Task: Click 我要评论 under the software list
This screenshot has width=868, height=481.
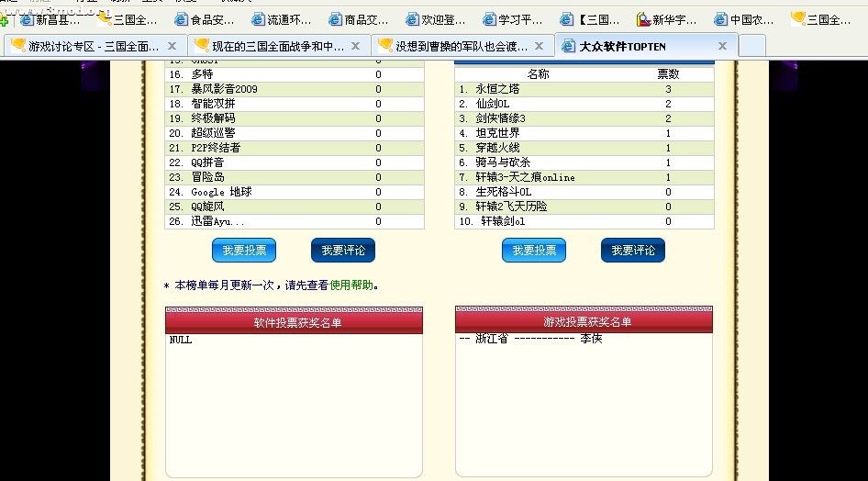Action: [x=342, y=251]
